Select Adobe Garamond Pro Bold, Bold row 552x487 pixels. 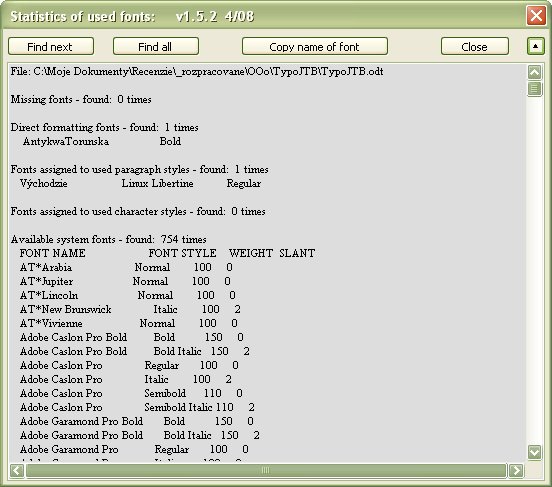tap(137, 421)
